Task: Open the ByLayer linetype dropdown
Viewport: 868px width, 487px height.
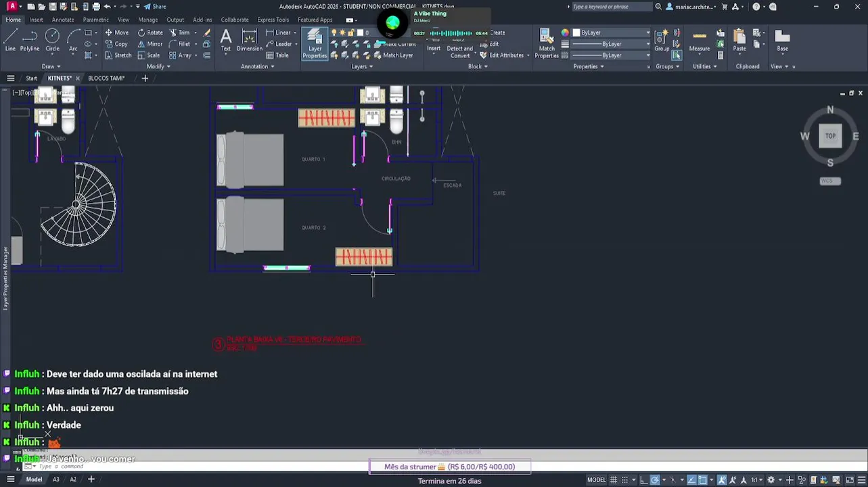Action: point(611,55)
